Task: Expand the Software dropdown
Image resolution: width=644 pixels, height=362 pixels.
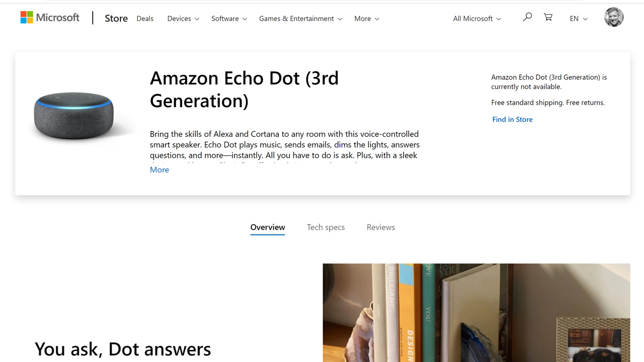Action: (x=229, y=19)
